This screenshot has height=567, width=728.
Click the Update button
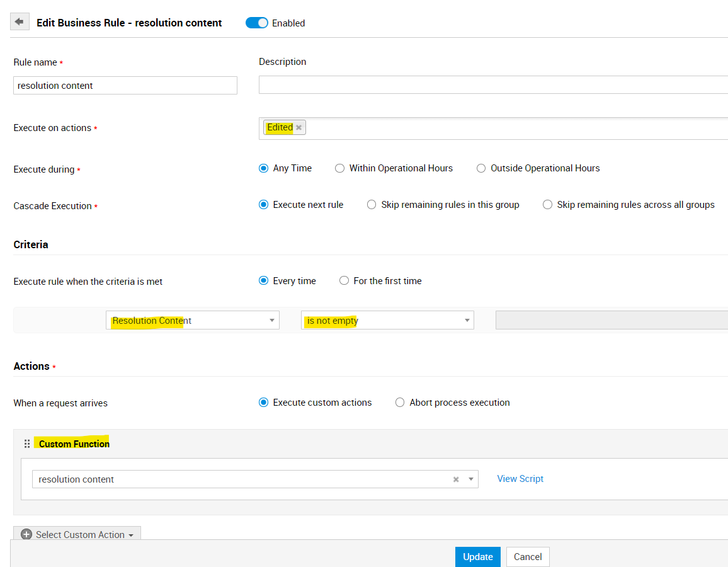(477, 557)
